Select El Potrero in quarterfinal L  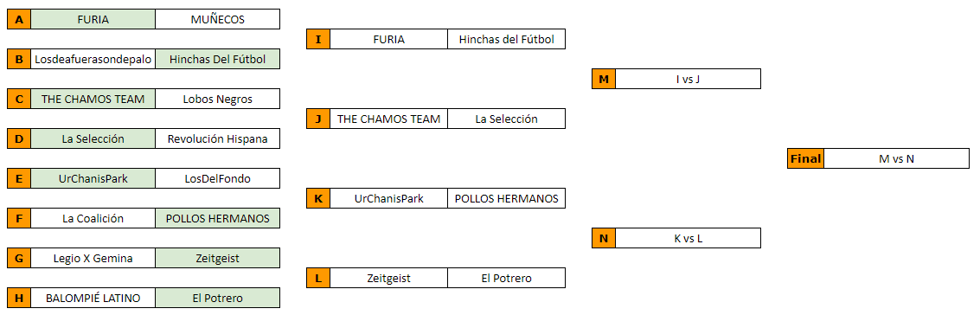pos(506,278)
